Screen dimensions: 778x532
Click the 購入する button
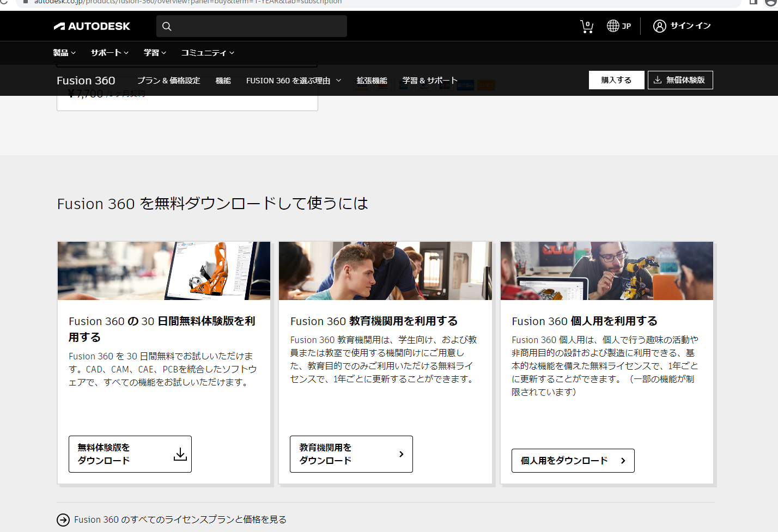[616, 80]
